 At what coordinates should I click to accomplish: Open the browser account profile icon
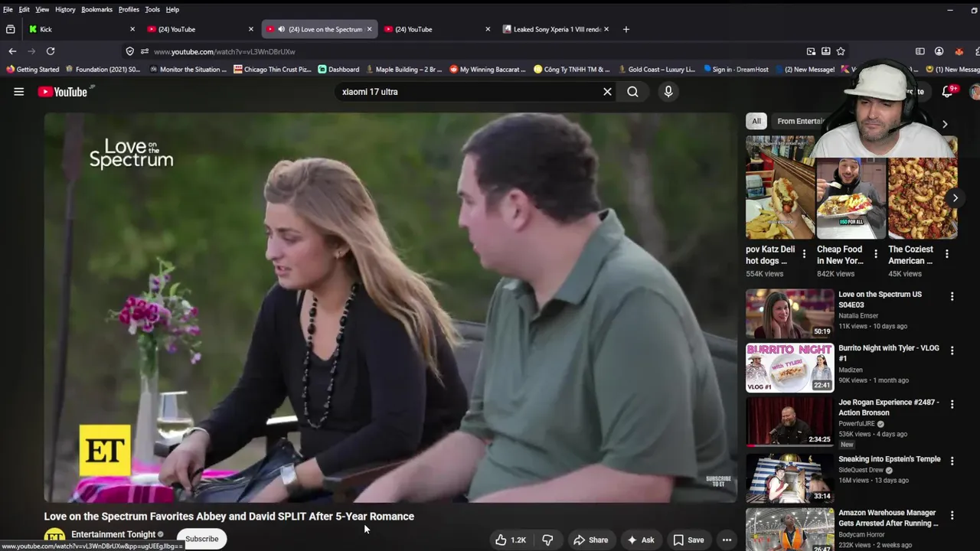[939, 51]
